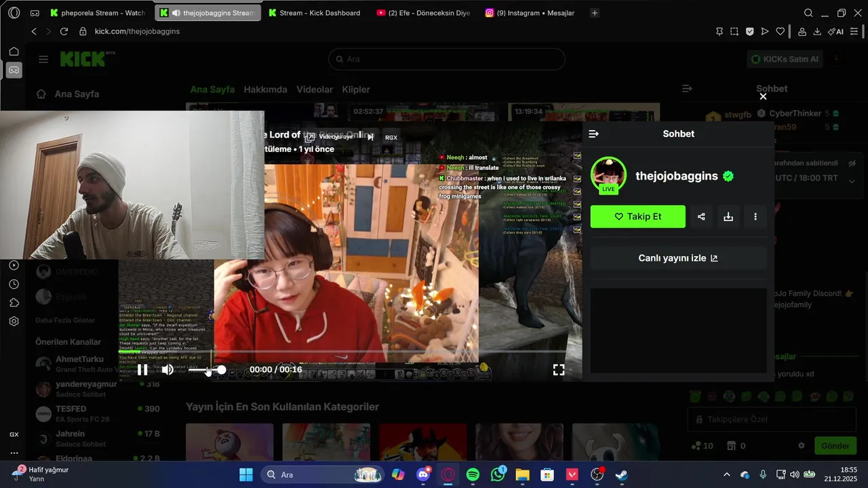Open the three-dot more options menu
Viewport: 868px width, 488px height.
click(755, 216)
